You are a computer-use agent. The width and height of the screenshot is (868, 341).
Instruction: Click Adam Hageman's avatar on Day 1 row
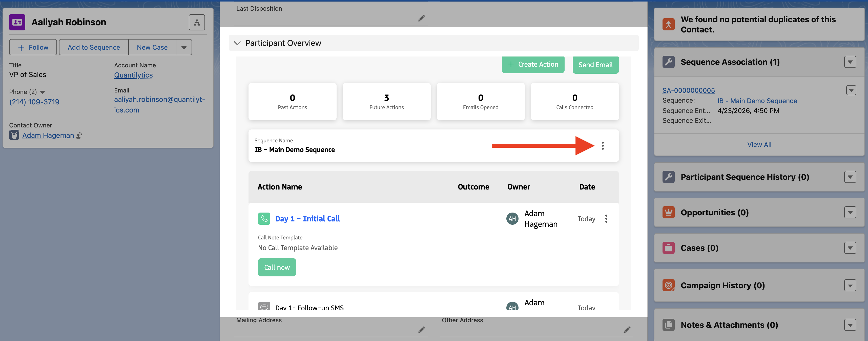click(512, 218)
